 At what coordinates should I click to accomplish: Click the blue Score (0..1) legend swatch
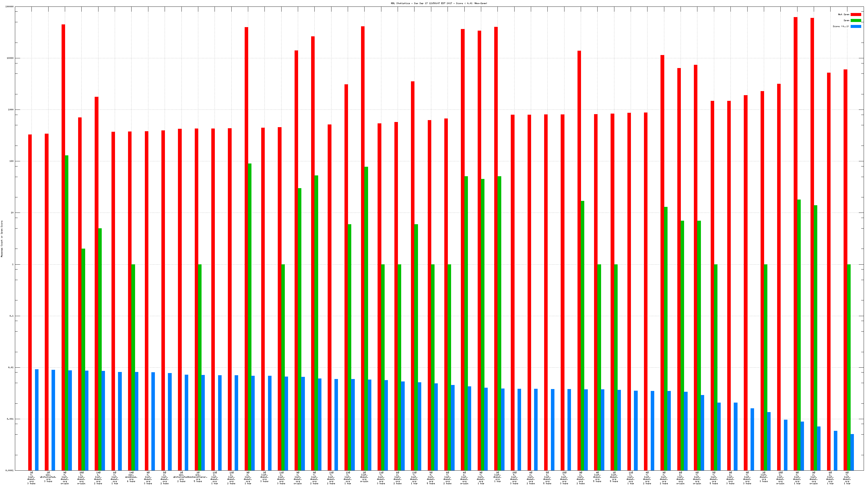856,26
